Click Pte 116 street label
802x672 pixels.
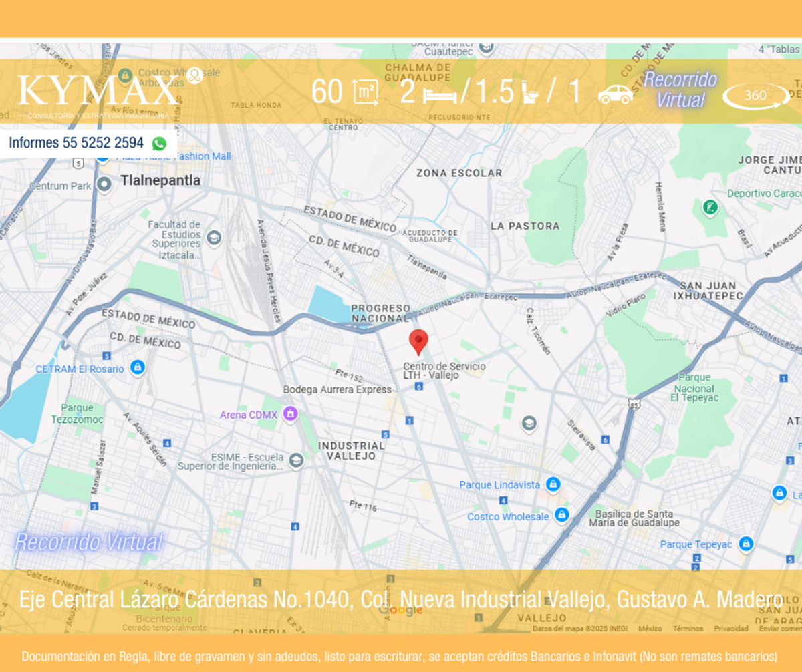tap(362, 507)
